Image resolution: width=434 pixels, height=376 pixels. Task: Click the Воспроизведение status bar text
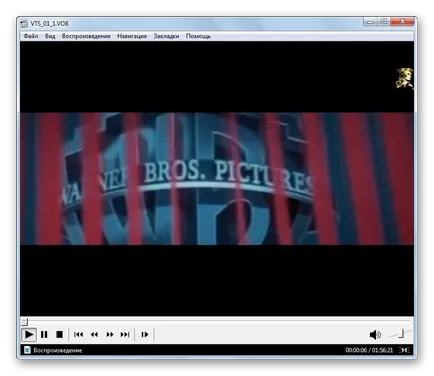58,350
